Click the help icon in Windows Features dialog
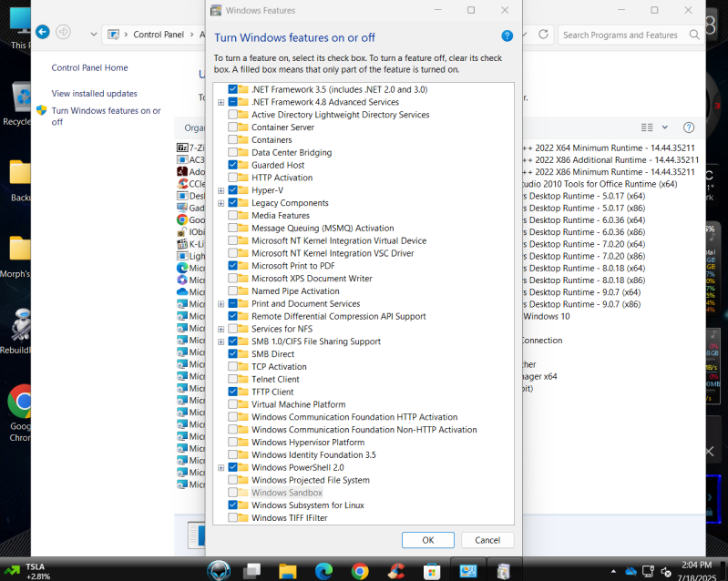Image resolution: width=728 pixels, height=581 pixels. pyautogui.click(x=507, y=36)
